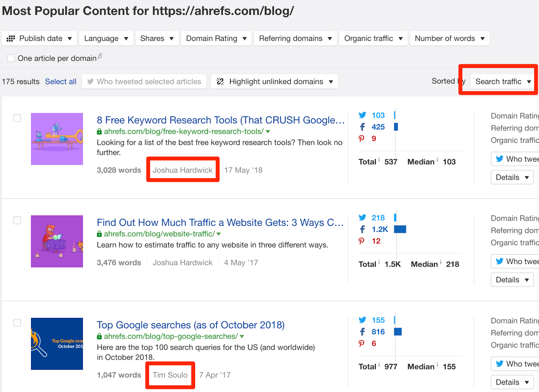Click the 175 results count
This screenshot has height=392, width=539.
pos(21,82)
